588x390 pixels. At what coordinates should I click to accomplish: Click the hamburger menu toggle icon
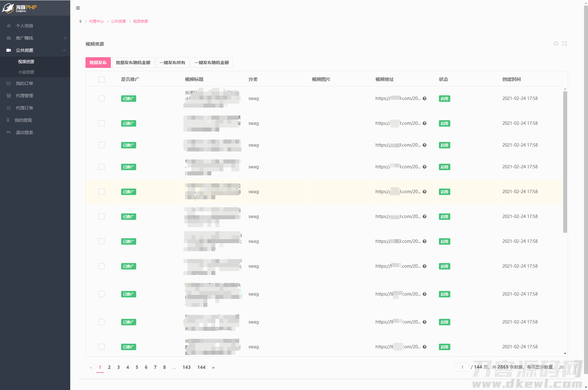[x=78, y=8]
